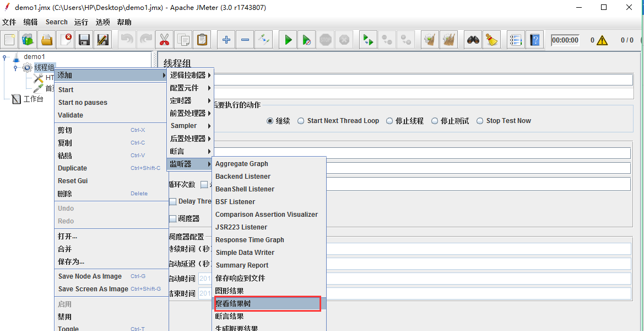This screenshot has width=644, height=331.
Task: Click the Search binoculars icon
Action: tap(473, 40)
